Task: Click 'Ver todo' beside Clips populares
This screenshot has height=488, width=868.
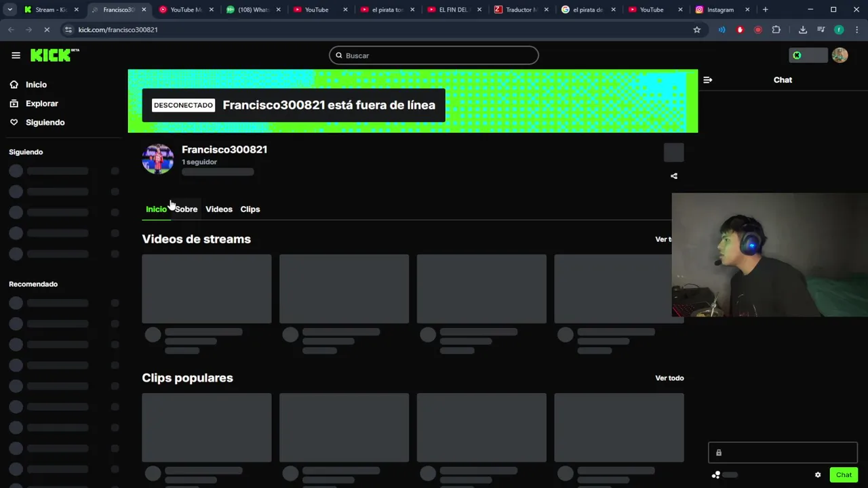Action: click(669, 378)
